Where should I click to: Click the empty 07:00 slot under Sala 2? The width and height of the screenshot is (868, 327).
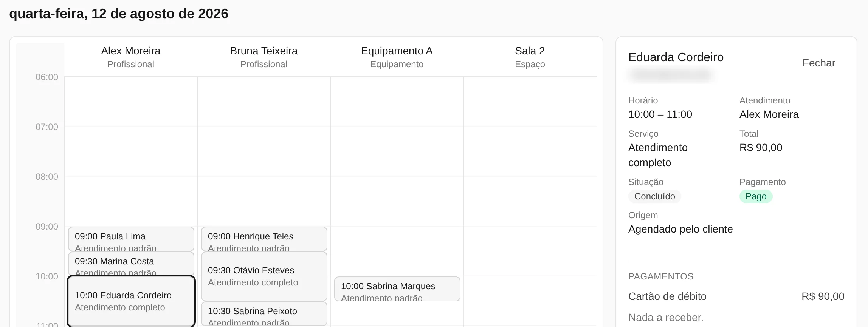click(x=530, y=151)
